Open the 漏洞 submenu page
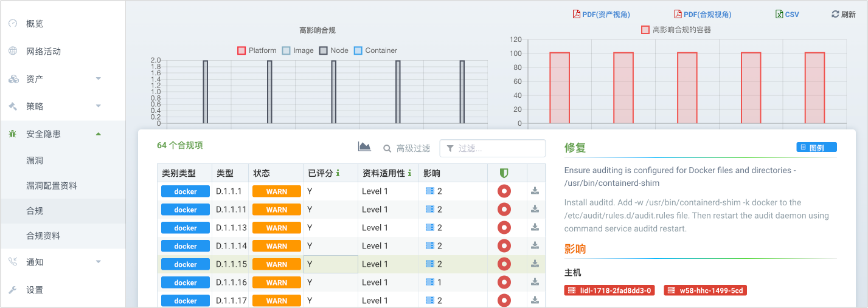The image size is (868, 308). click(x=35, y=161)
